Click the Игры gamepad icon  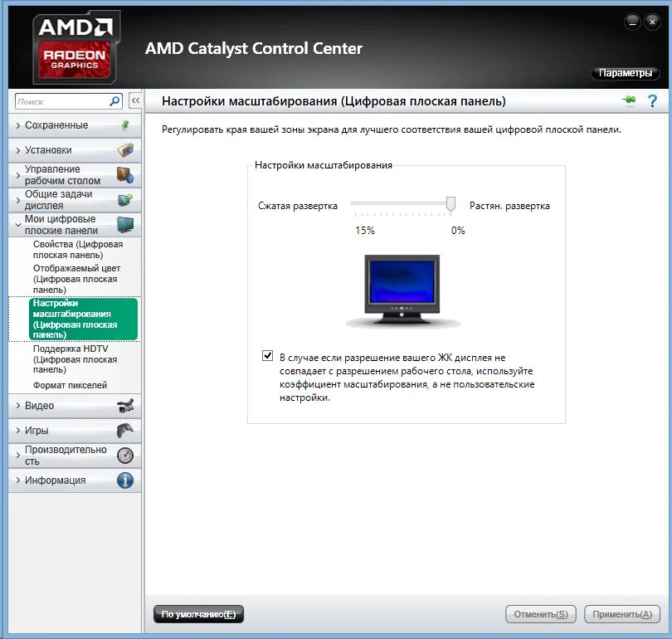click(x=125, y=430)
